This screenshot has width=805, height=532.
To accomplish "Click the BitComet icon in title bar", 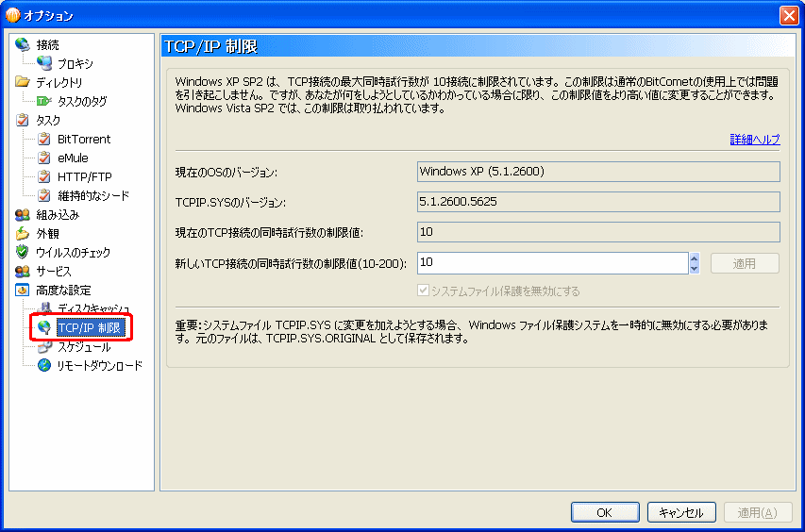I will point(12,15).
